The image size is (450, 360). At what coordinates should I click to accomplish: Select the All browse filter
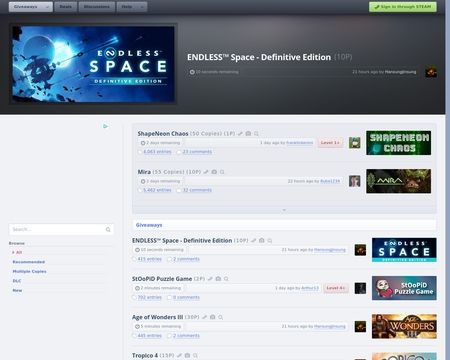click(x=19, y=253)
